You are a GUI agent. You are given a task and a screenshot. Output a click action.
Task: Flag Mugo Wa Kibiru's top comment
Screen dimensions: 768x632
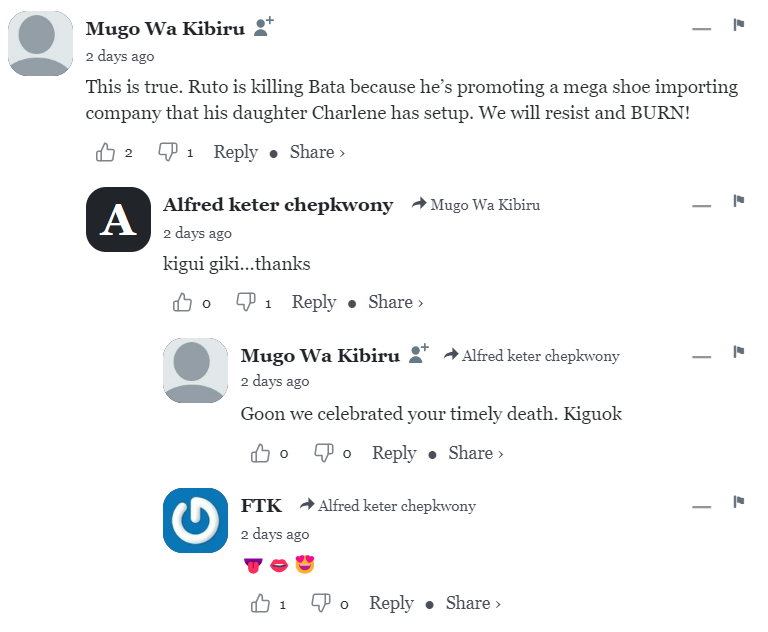[739, 25]
